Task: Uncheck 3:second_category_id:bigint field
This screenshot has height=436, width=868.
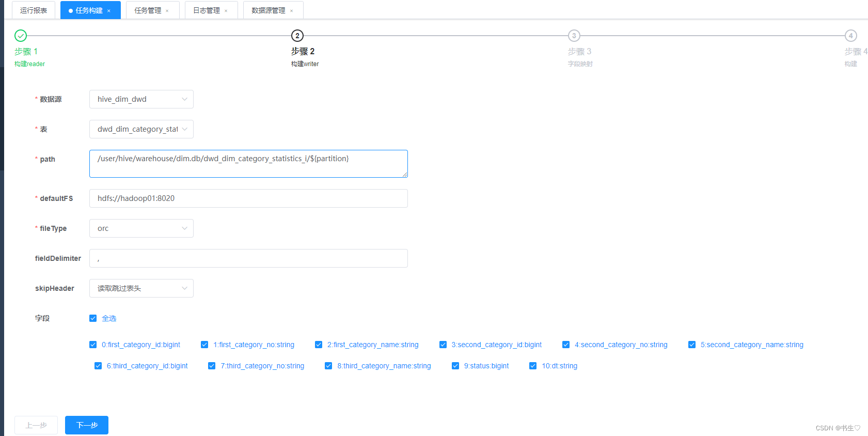Action: point(443,345)
